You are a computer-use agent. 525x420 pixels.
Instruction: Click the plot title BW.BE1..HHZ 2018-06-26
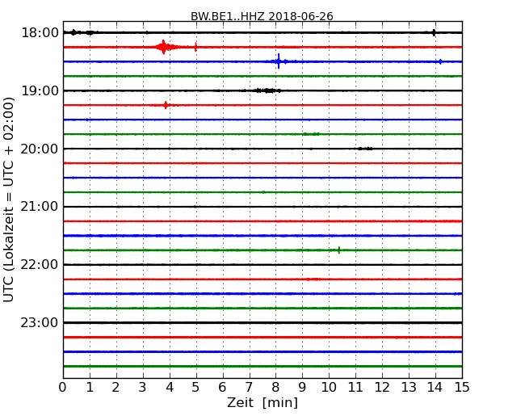click(262, 16)
